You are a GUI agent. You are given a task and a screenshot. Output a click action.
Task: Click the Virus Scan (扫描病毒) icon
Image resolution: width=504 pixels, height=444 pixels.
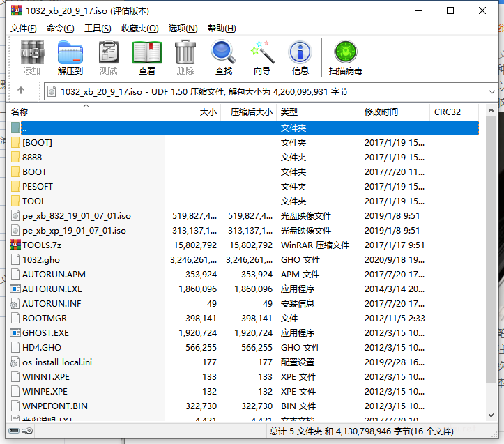345,57
